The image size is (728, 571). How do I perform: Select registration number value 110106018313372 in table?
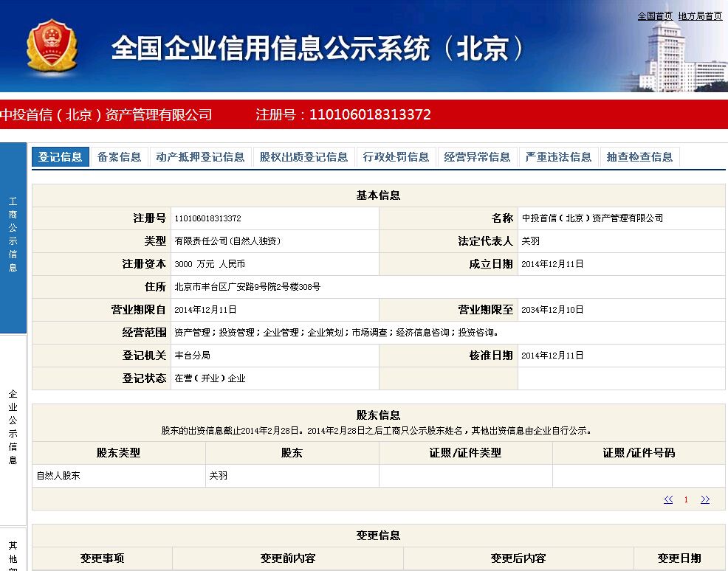click(207, 218)
